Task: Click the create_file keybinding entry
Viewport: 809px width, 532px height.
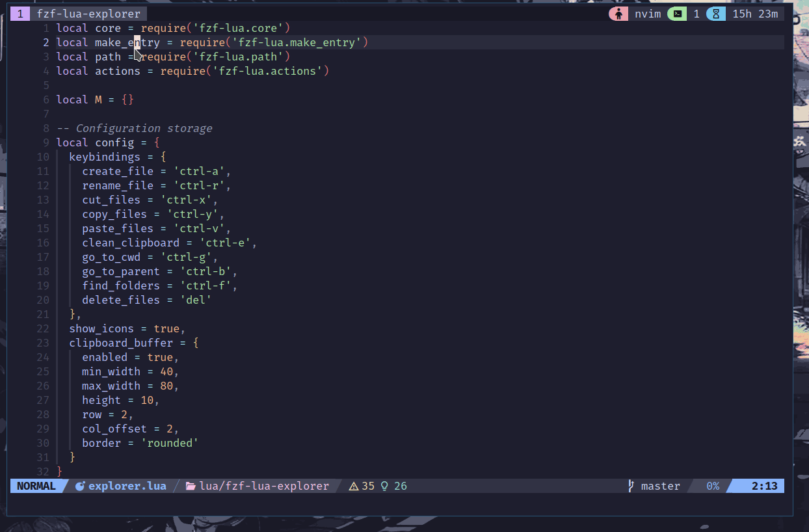Action: (x=157, y=171)
